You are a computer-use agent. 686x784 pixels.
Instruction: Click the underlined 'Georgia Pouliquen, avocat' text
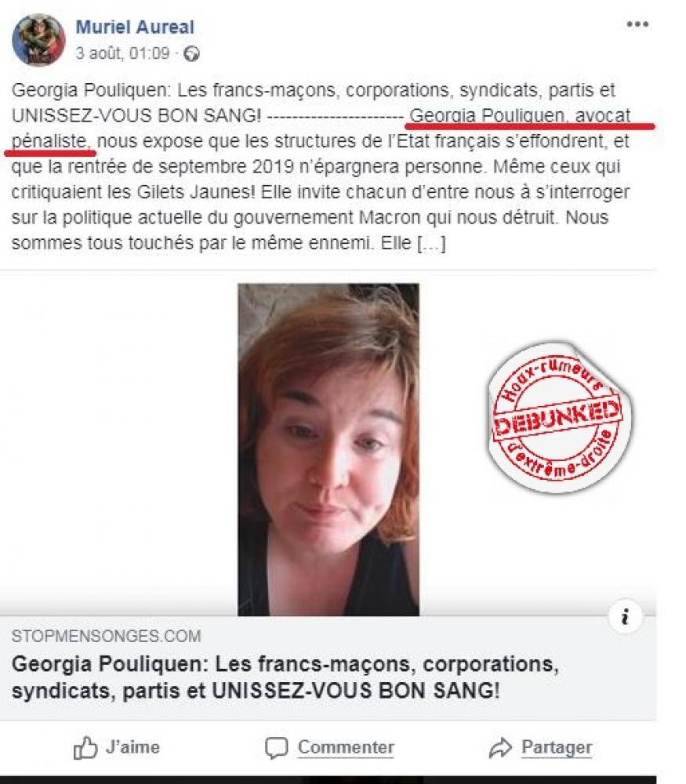[520, 116]
